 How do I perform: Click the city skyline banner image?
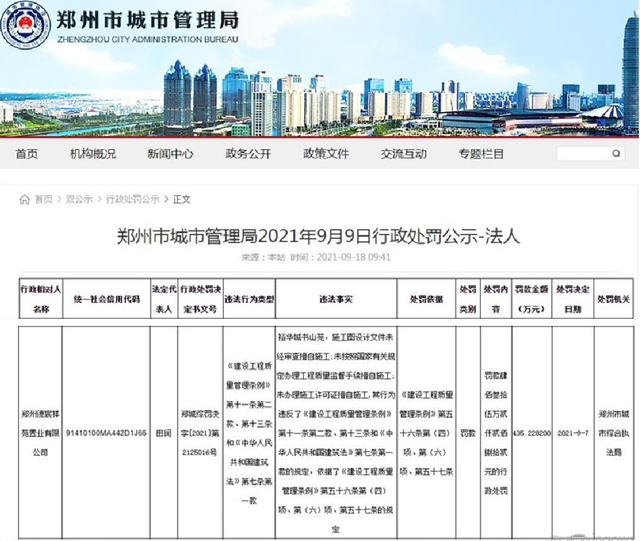click(320, 95)
